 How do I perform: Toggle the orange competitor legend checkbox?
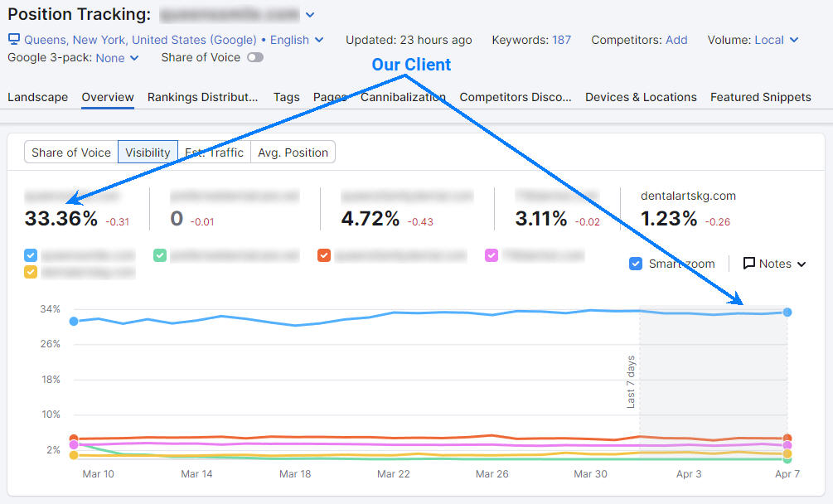(x=323, y=255)
